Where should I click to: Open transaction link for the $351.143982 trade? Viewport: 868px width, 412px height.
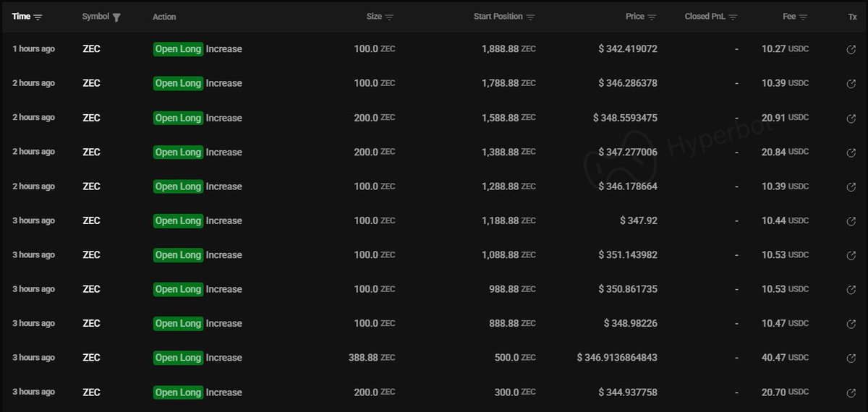(x=851, y=255)
